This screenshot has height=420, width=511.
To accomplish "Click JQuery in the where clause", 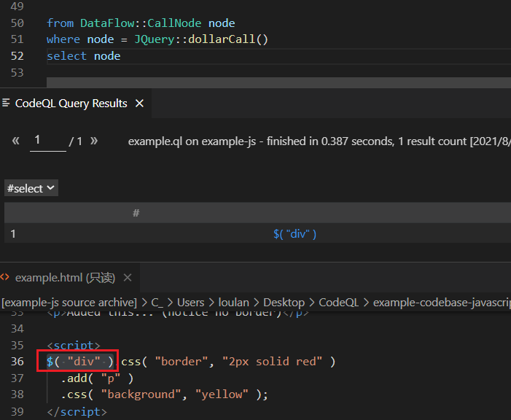I will click(155, 39).
